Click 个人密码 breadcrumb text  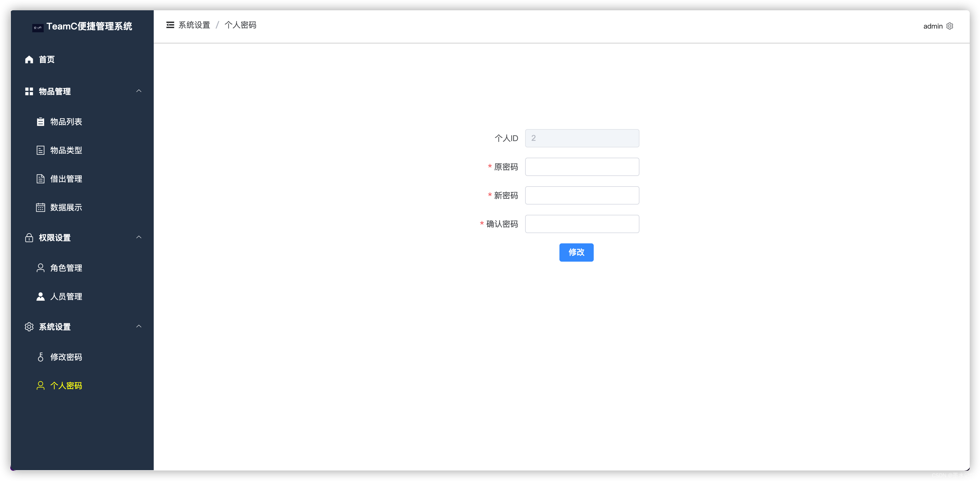(241, 25)
